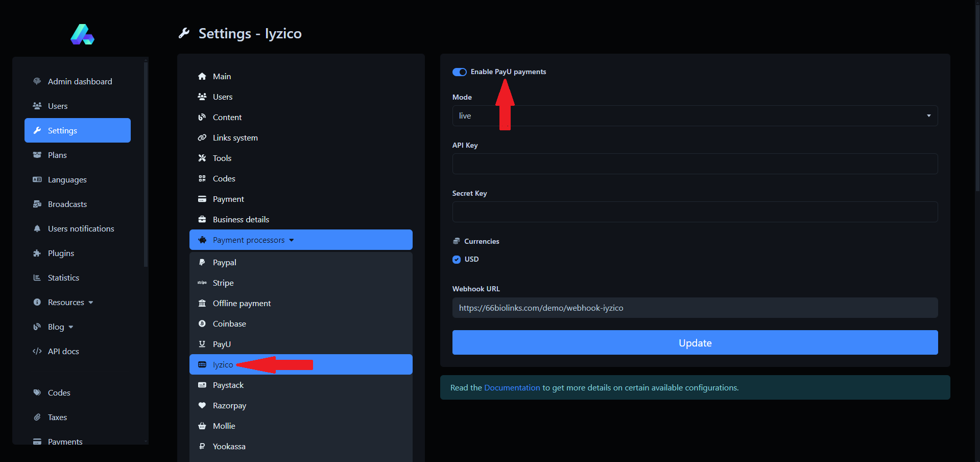980x462 pixels.
Task: Click into the API Key field
Action: coord(695,164)
